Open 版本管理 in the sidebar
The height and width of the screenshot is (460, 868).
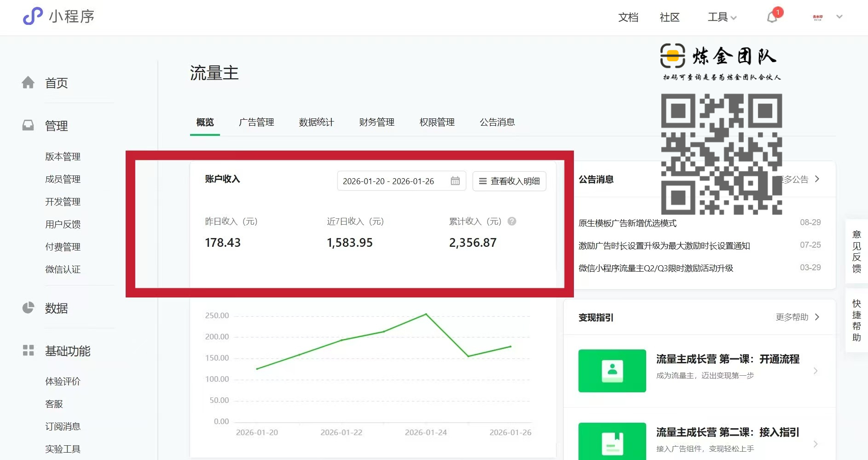click(63, 157)
